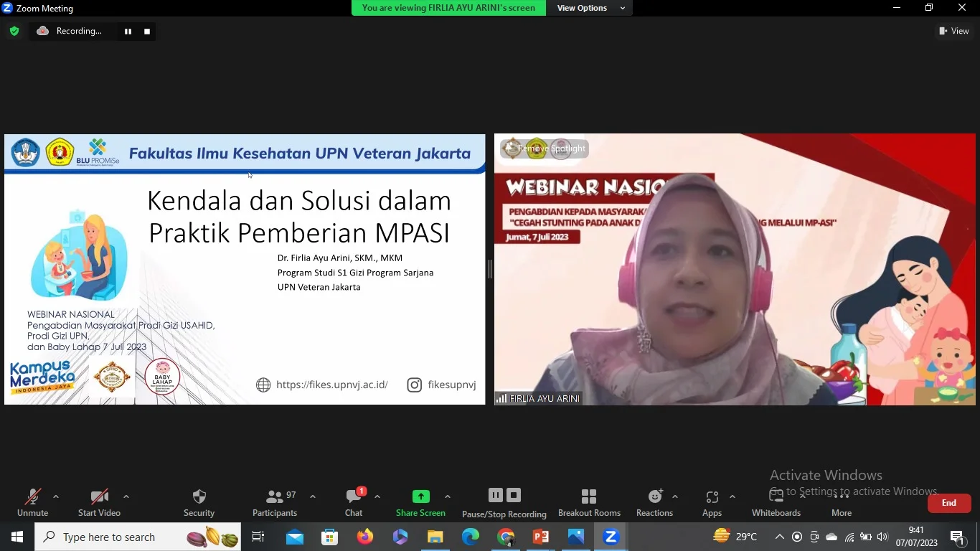The height and width of the screenshot is (551, 980).
Task: Open Google Chrome from the taskbar
Action: (506, 537)
